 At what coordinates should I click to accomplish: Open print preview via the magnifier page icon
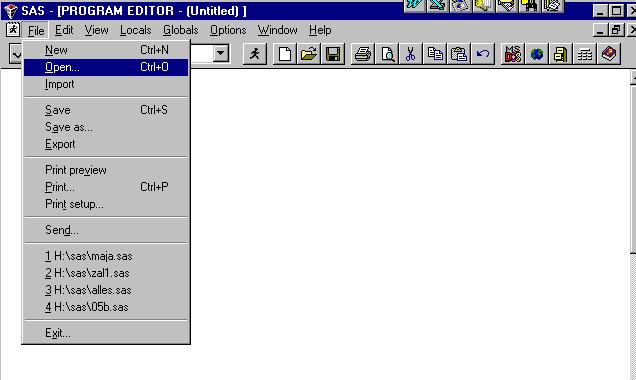(387, 54)
